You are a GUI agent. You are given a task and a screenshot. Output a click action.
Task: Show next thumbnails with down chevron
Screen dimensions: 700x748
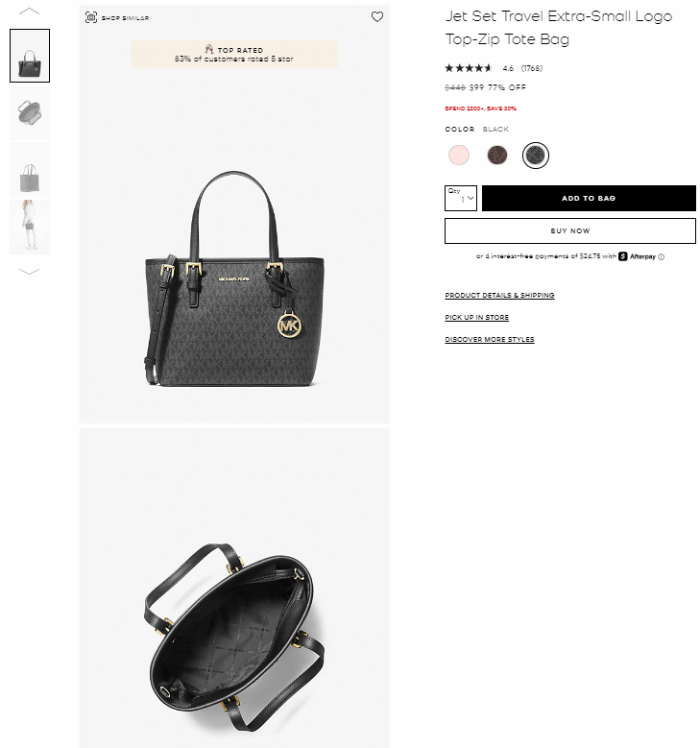coord(29,272)
